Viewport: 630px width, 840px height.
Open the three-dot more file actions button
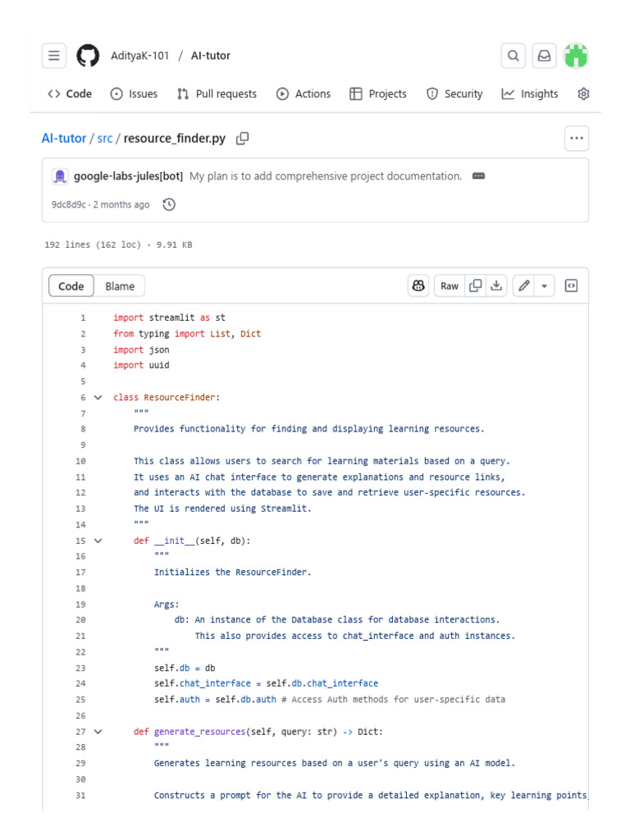point(577,138)
